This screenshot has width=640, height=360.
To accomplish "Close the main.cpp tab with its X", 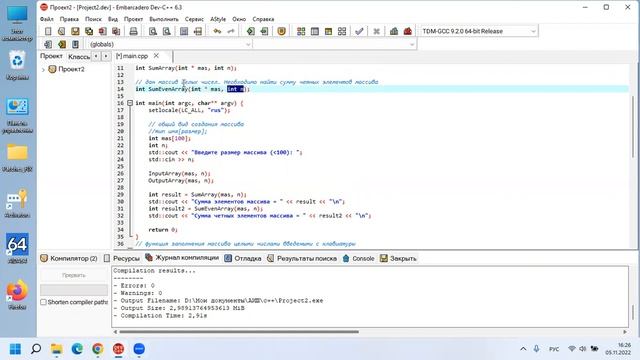I will point(156,56).
